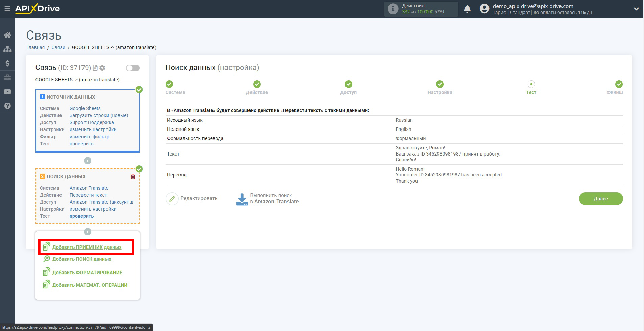Click изменить фильтр link
The height and width of the screenshot is (331, 644).
point(89,137)
